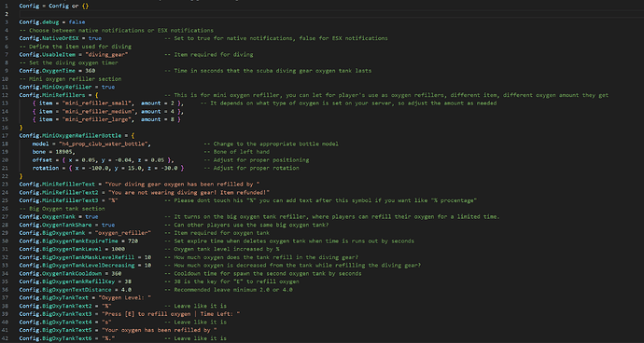Click the "Config.BigOxygenTankLevelDecreasing" variable name
Viewport: 644px width, 343px height.
tap(77, 266)
